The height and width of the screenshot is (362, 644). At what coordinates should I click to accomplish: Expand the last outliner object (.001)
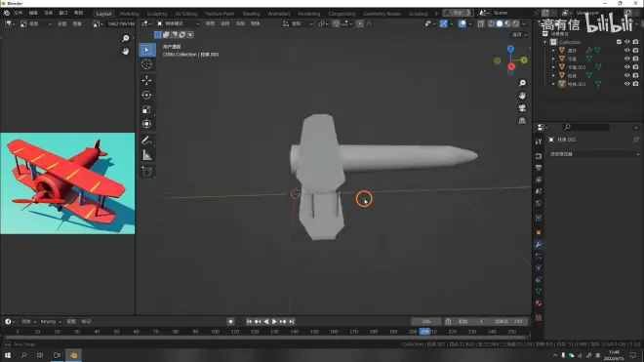point(553,84)
